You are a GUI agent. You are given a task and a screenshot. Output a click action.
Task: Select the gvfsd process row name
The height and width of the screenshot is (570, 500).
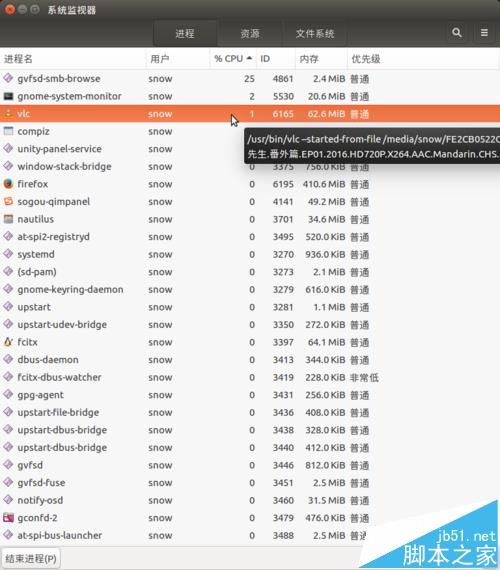30,465
